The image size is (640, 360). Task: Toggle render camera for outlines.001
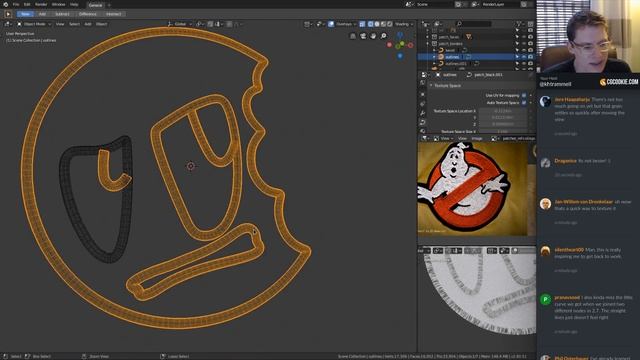531,64
